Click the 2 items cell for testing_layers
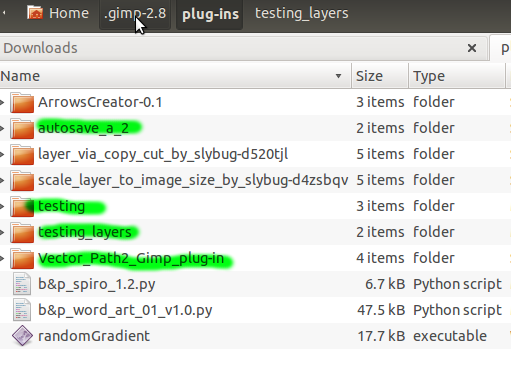The width and height of the screenshot is (511, 376). pyautogui.click(x=380, y=232)
